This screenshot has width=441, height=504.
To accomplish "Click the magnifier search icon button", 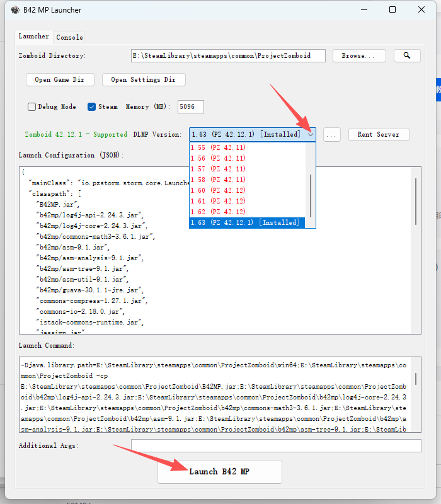I will pos(407,55).
